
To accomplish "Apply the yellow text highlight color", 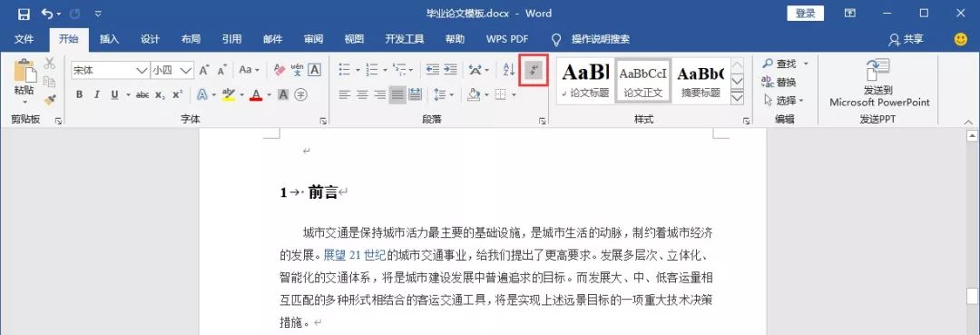I will (x=228, y=95).
